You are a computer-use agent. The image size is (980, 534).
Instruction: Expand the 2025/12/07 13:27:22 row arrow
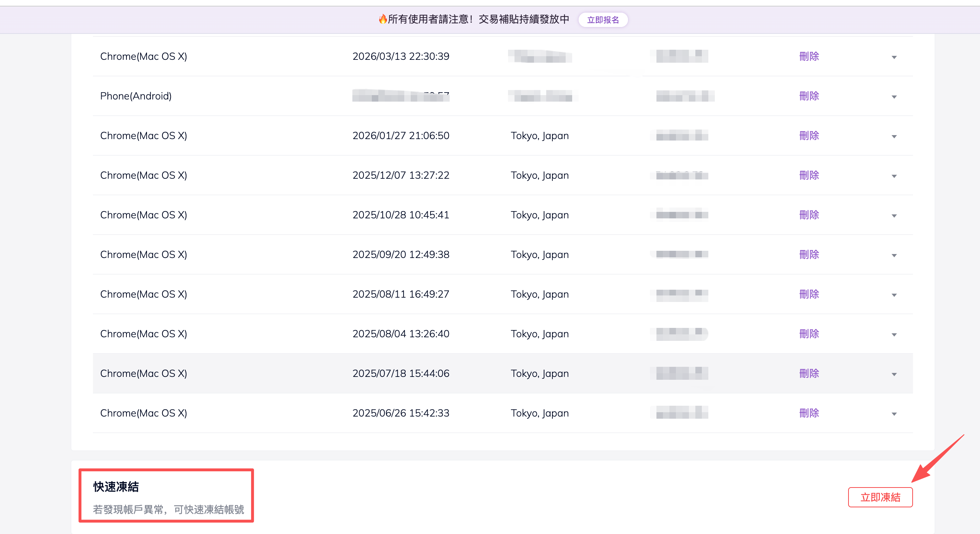click(894, 176)
